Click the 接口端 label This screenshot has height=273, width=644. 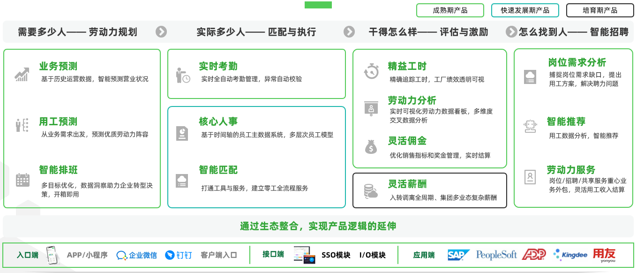point(273,254)
